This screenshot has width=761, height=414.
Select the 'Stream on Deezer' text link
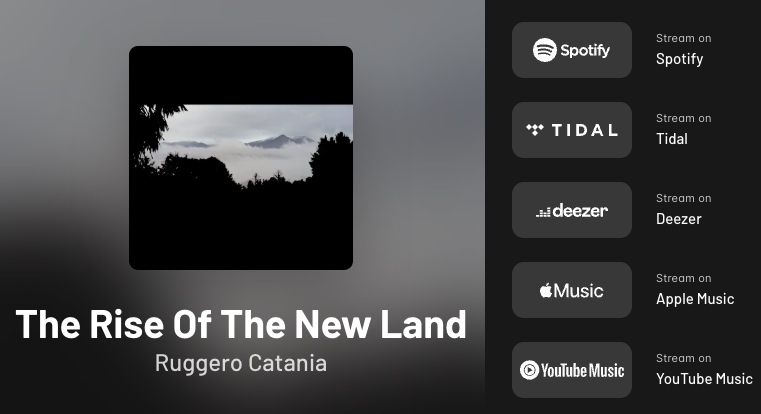tap(683, 210)
